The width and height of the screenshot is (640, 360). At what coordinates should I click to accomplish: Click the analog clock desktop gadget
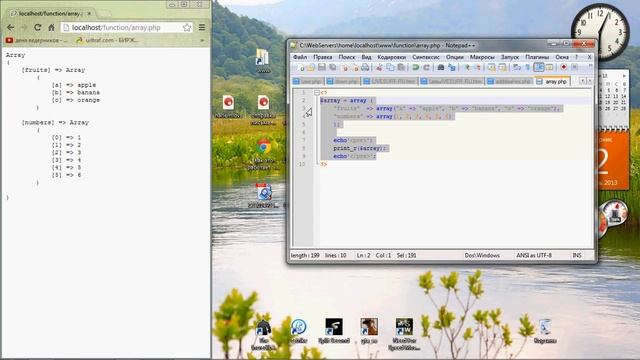tap(600, 33)
